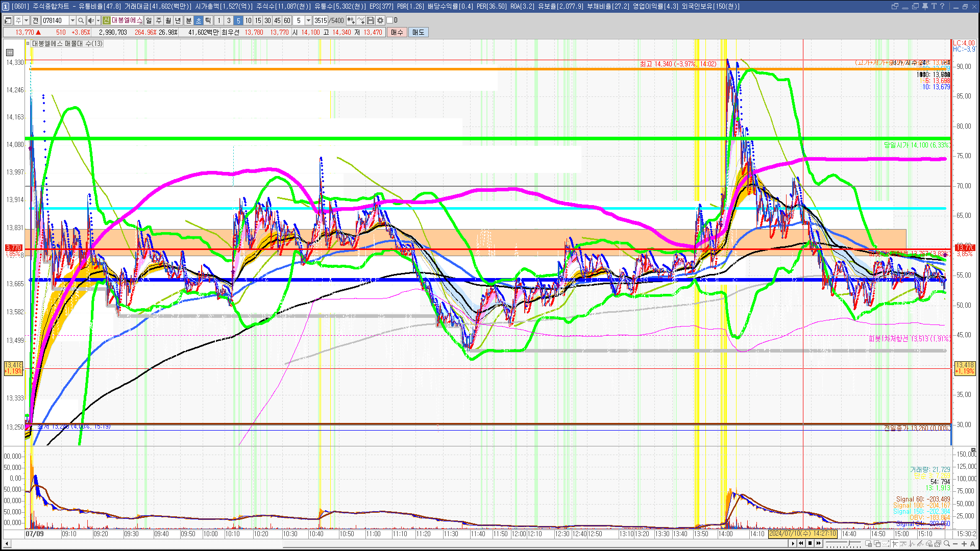Click the bottom magnifier zoom tool
Viewport: 980px width, 551px height.
946,543
